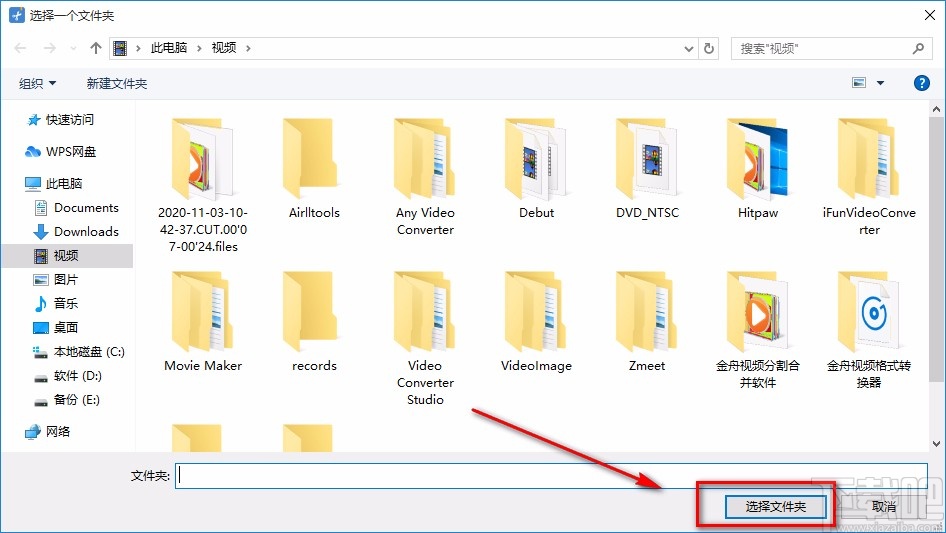This screenshot has width=946, height=533.
Task: Select the Movie Maker folder
Action: (203, 322)
